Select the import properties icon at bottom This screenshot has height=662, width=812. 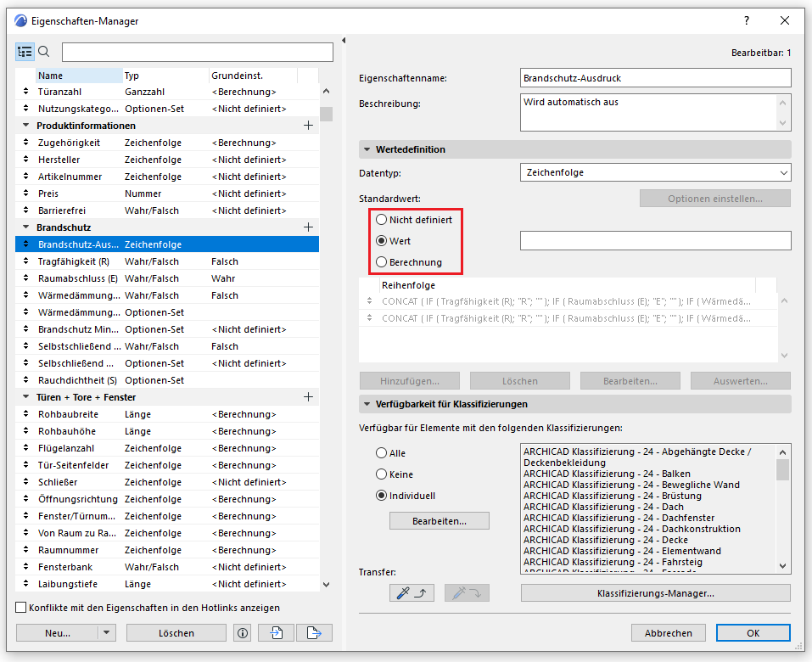tap(275, 632)
